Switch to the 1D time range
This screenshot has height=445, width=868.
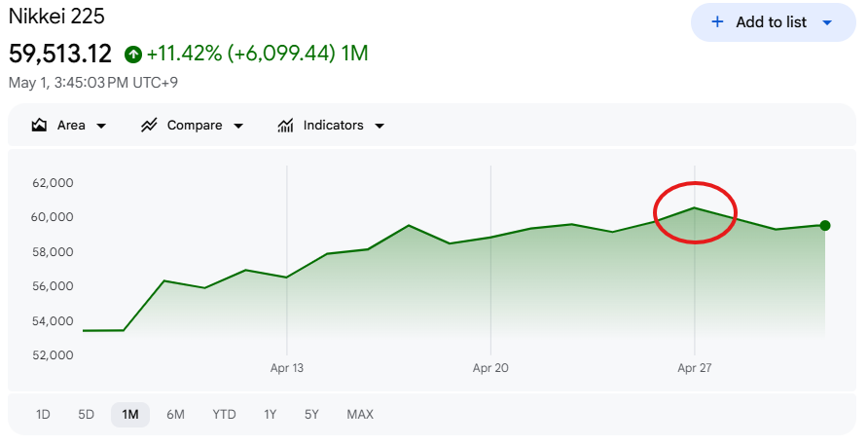click(43, 415)
